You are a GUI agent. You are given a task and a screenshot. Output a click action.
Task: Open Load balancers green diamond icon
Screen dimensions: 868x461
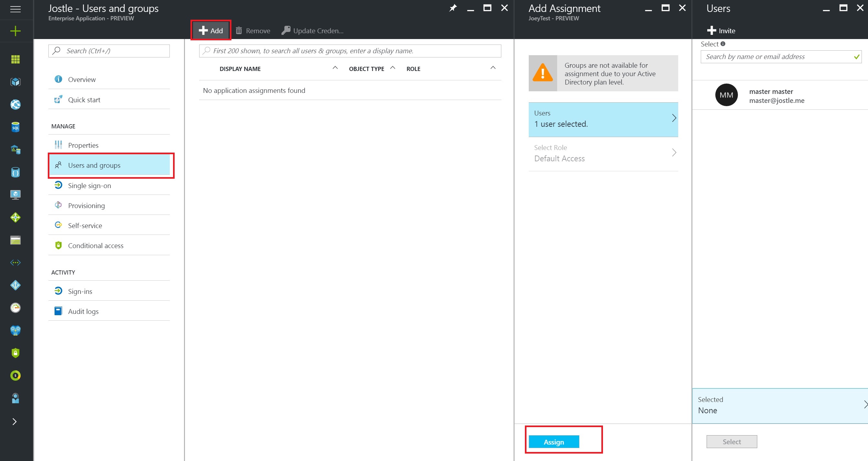(15, 217)
